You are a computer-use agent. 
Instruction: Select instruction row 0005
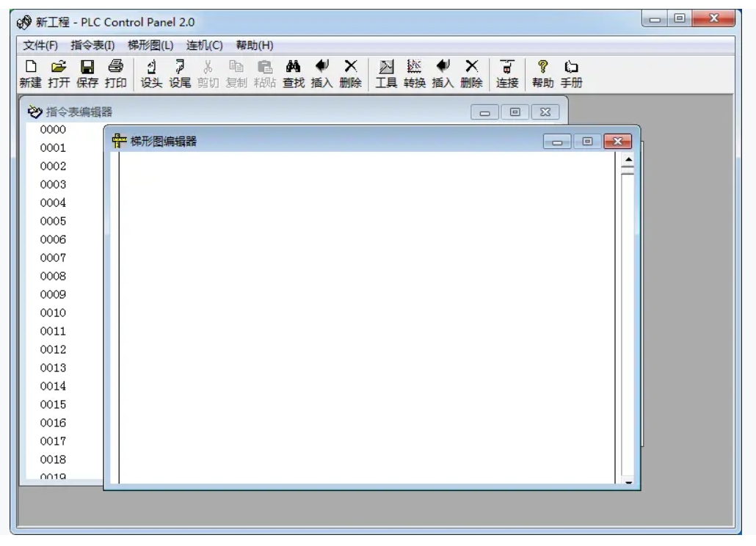click(x=53, y=221)
